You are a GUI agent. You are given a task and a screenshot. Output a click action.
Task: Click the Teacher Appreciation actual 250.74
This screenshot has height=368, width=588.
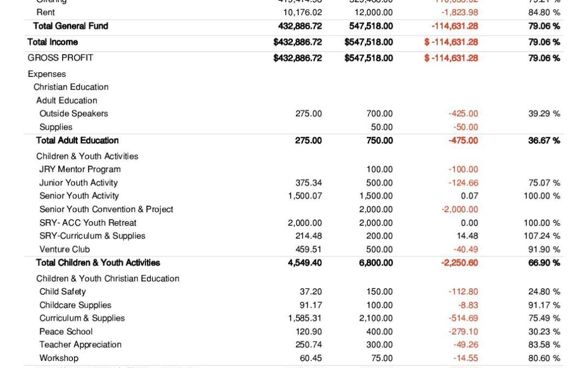pyautogui.click(x=309, y=345)
